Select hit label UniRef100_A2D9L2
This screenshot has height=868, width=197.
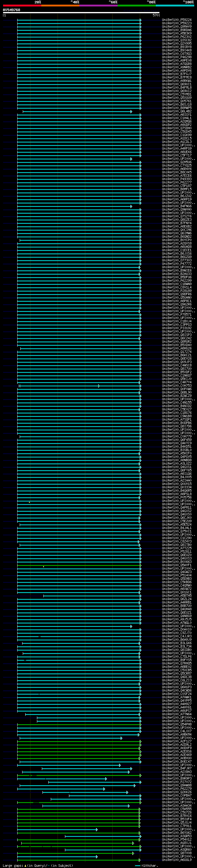click(177, 744)
